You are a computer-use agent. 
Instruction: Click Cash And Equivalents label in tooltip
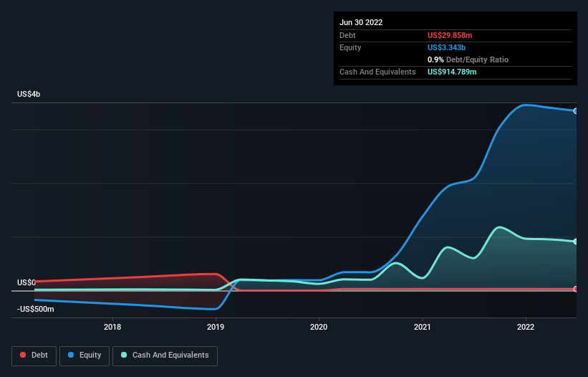point(377,72)
